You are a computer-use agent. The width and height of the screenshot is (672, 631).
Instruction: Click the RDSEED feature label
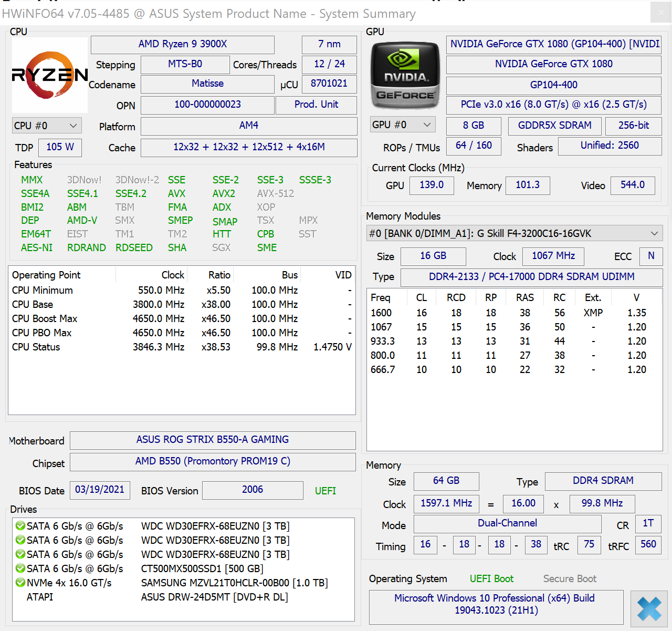(134, 247)
